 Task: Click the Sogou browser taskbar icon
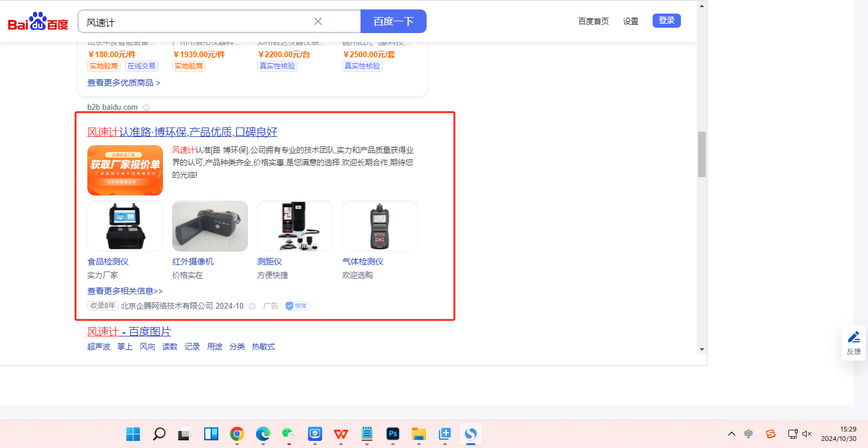click(x=471, y=434)
